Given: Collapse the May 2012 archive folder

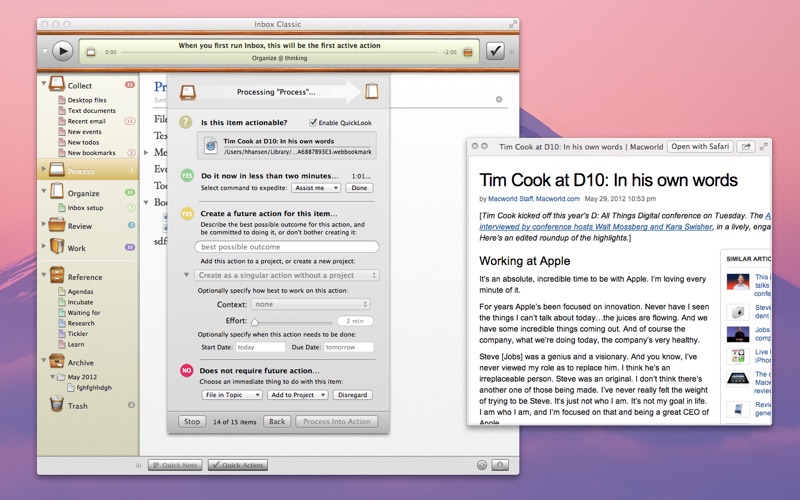Looking at the screenshot, I should [x=52, y=377].
